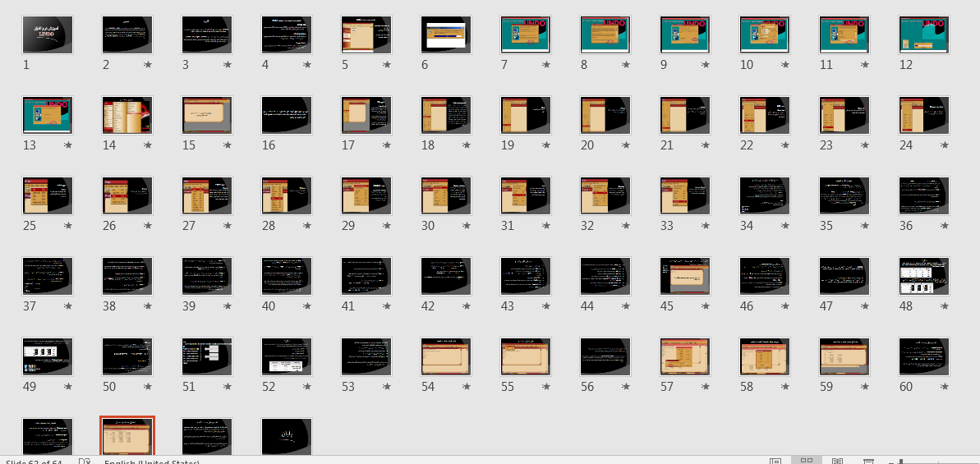Preview transition via star under slide 14
The width and height of the screenshot is (980, 464).
[x=148, y=145]
